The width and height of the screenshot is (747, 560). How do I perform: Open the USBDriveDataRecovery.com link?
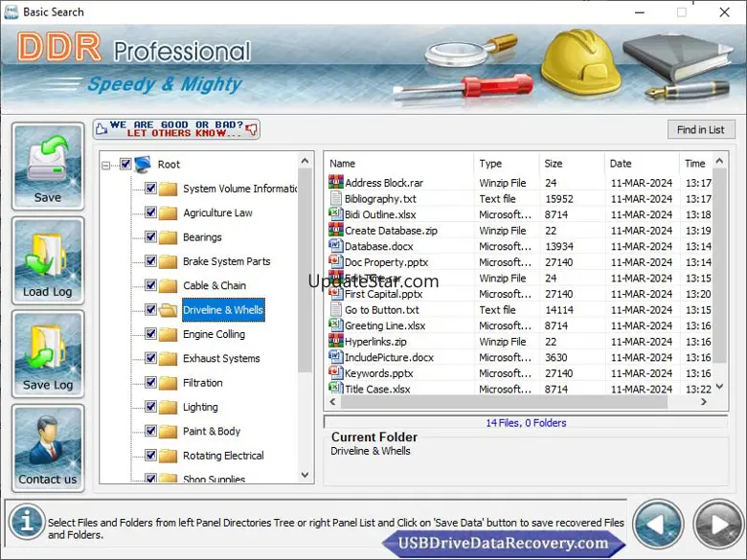[x=503, y=544]
